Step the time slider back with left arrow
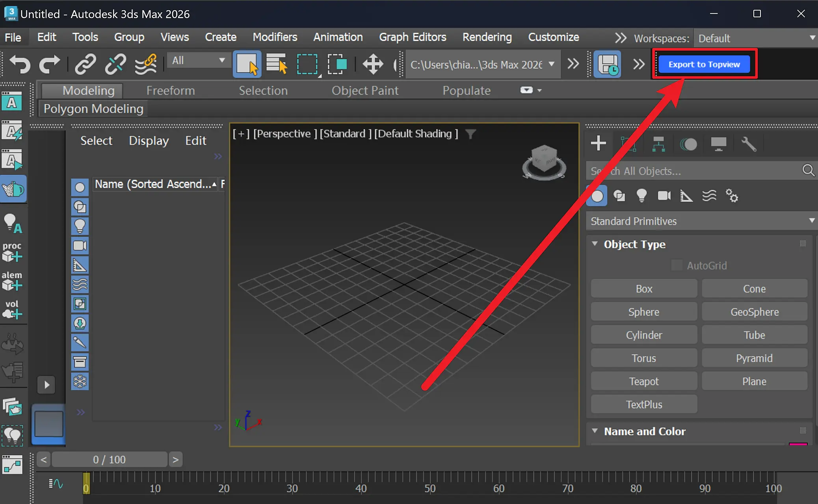The image size is (818, 504). pyautogui.click(x=44, y=460)
